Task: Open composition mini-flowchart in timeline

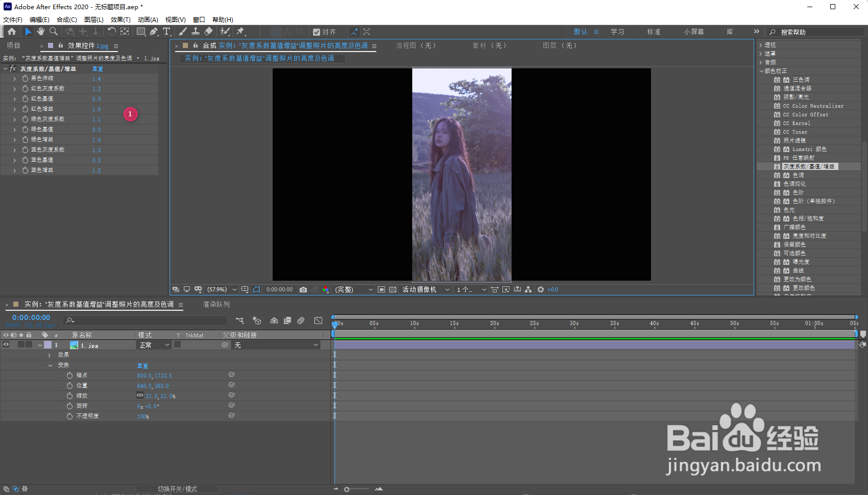Action: coord(239,320)
